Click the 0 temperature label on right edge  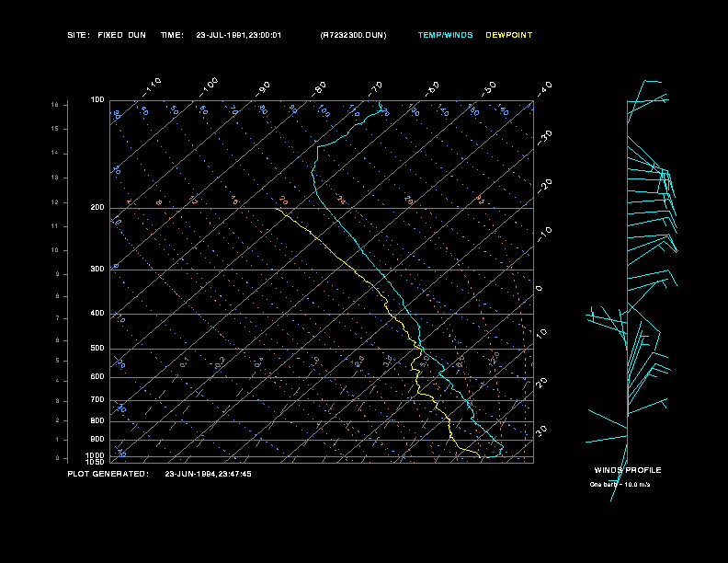[x=539, y=289]
